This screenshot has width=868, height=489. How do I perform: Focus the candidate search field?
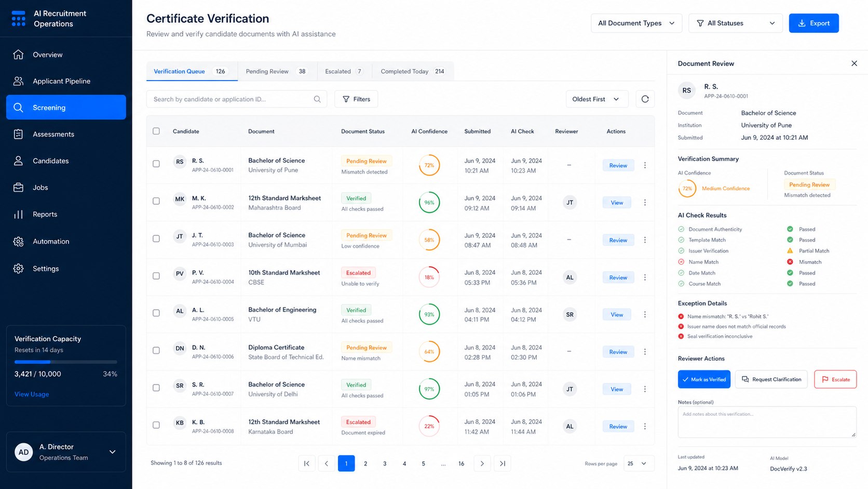pos(237,99)
